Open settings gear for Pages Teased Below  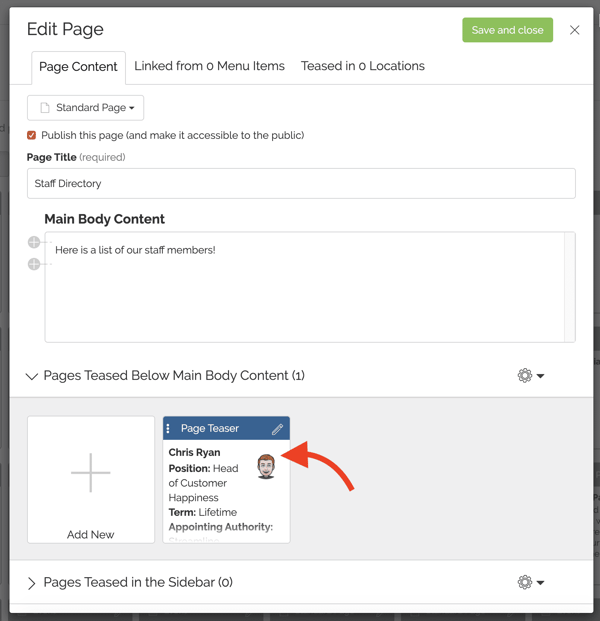coord(525,375)
